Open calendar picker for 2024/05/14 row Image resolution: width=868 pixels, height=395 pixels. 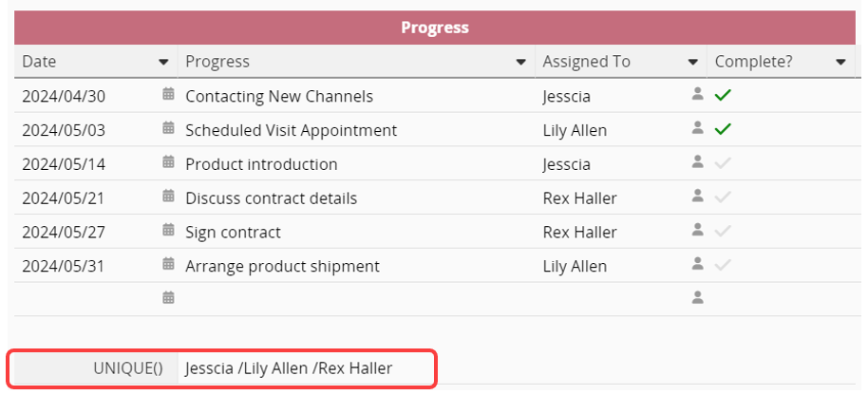tap(168, 162)
